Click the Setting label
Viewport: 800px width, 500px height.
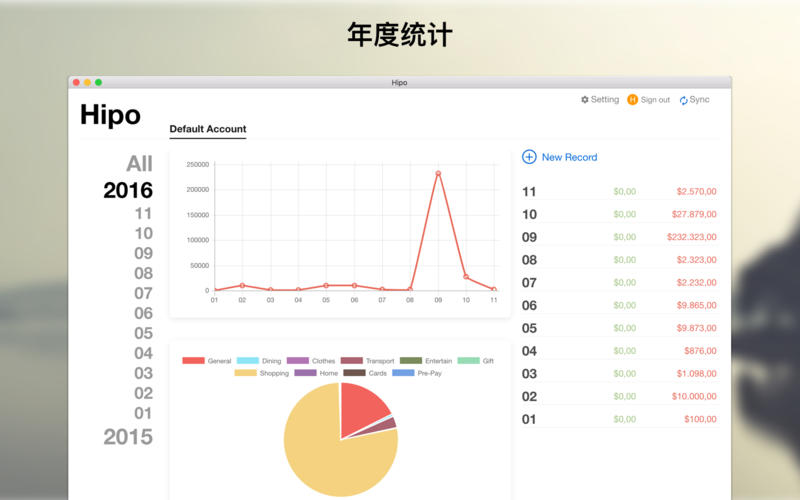(x=605, y=99)
